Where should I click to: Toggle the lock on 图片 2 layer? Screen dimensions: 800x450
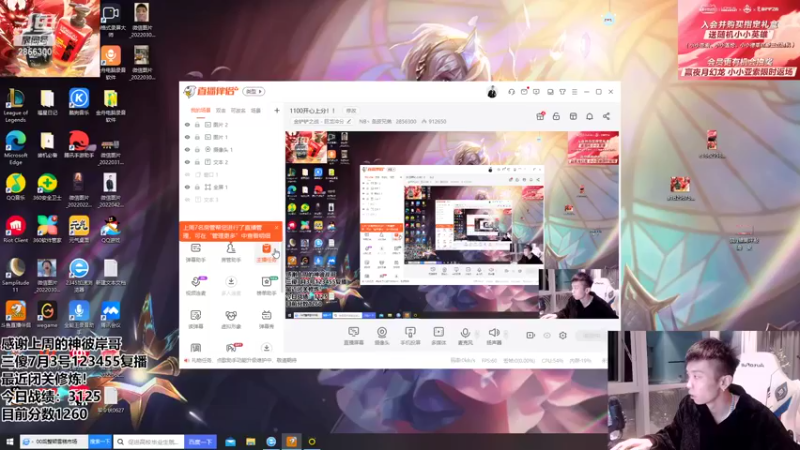[197, 124]
